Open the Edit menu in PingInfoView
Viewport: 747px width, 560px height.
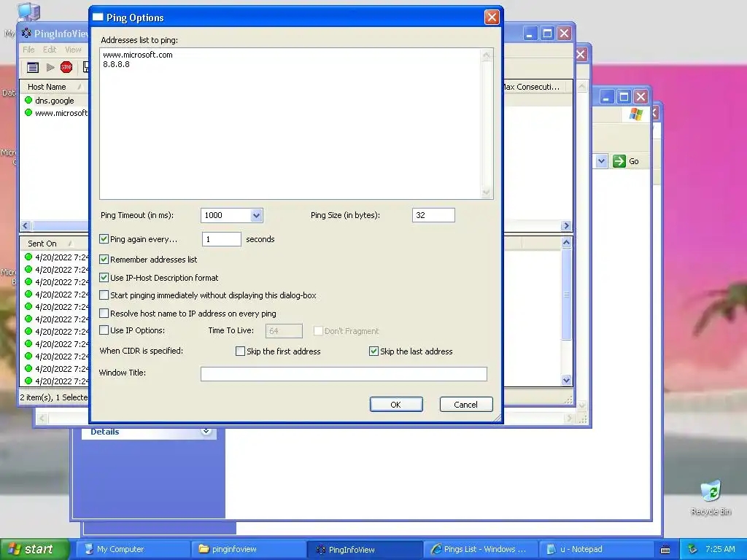click(x=50, y=50)
